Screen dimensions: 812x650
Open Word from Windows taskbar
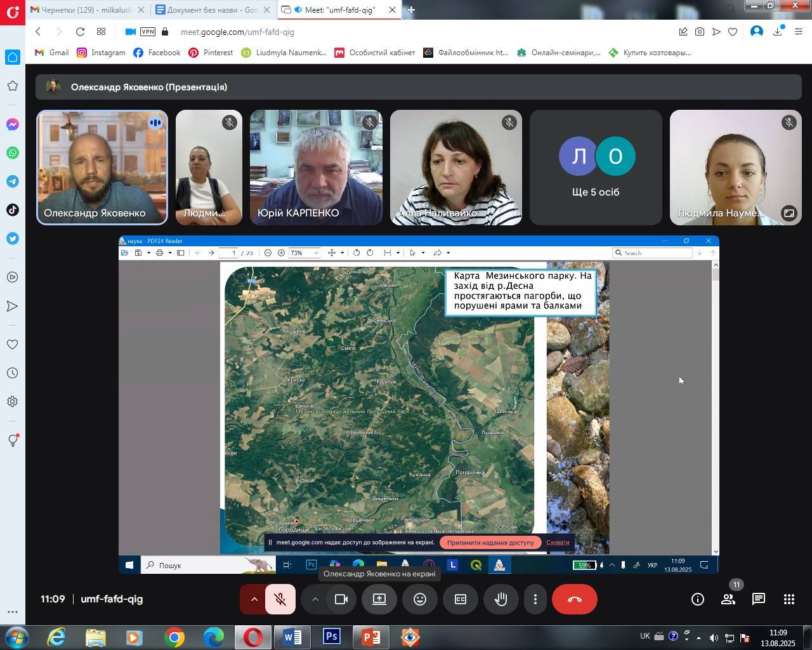(x=292, y=637)
